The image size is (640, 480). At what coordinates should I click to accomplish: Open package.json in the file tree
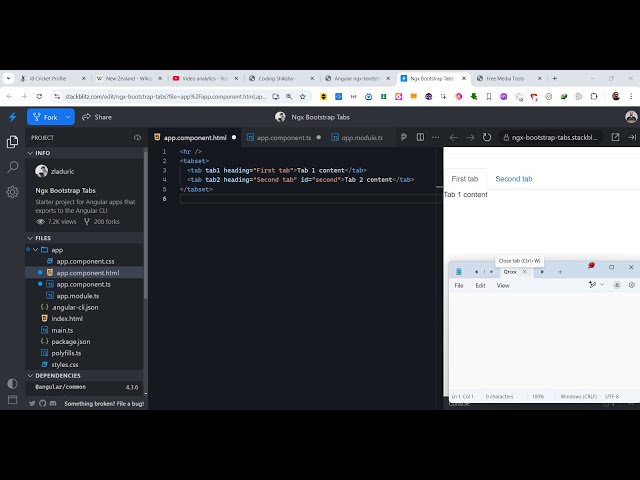pyautogui.click(x=70, y=341)
